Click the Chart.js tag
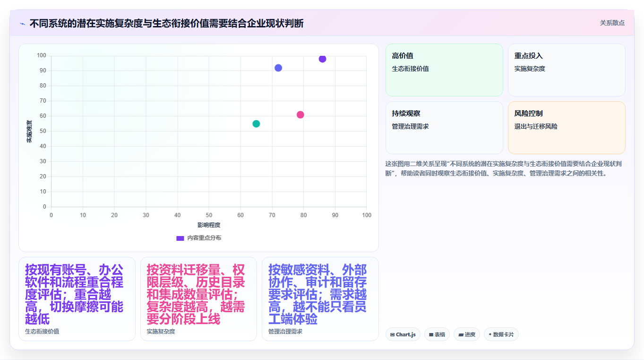 (403, 334)
